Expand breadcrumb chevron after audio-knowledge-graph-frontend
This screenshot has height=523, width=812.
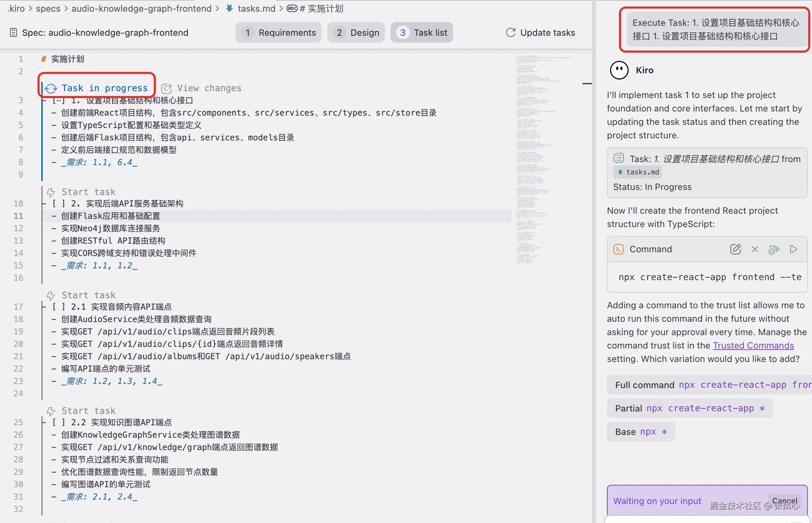coord(217,9)
